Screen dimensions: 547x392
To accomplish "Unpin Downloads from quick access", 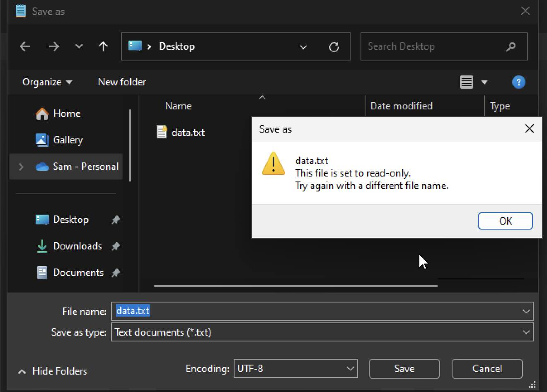I will [x=116, y=246].
